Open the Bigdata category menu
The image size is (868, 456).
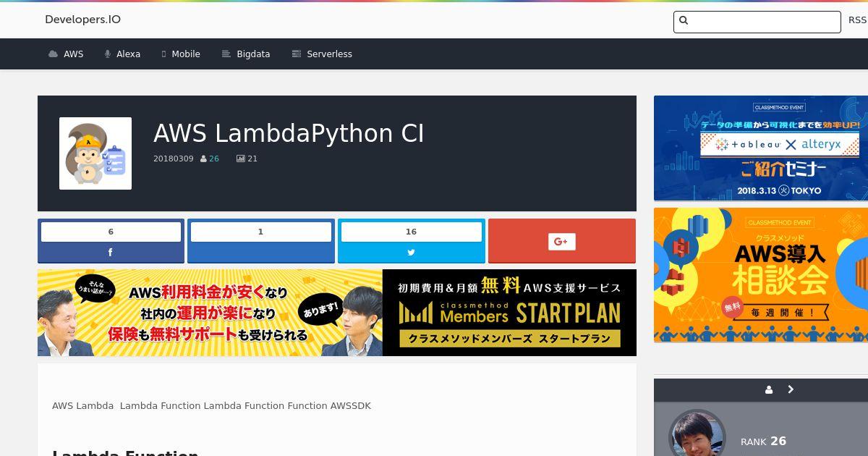click(246, 54)
